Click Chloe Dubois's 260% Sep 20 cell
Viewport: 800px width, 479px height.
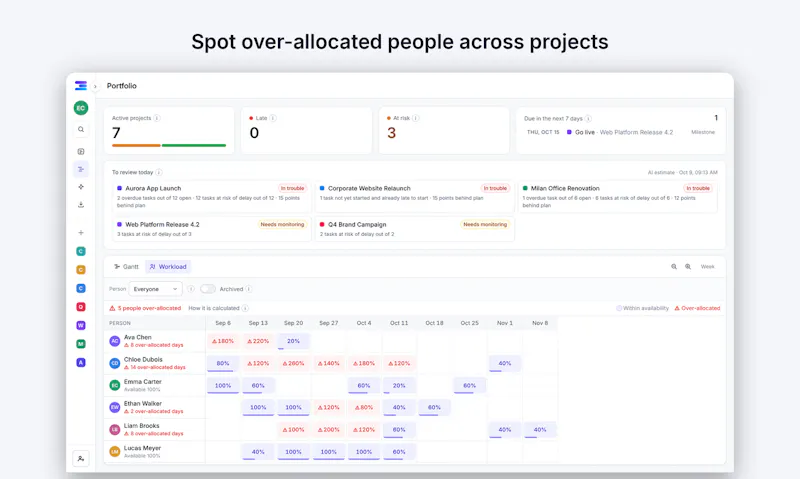[293, 363]
